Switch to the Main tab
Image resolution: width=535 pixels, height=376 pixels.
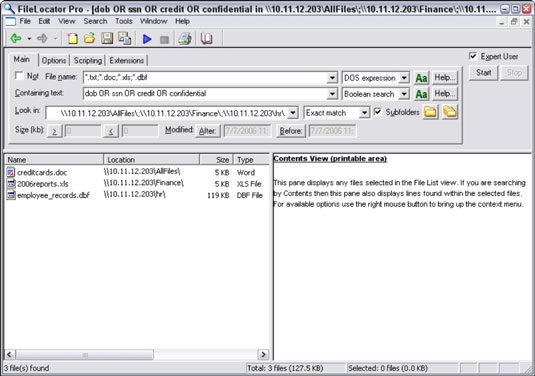click(22, 59)
